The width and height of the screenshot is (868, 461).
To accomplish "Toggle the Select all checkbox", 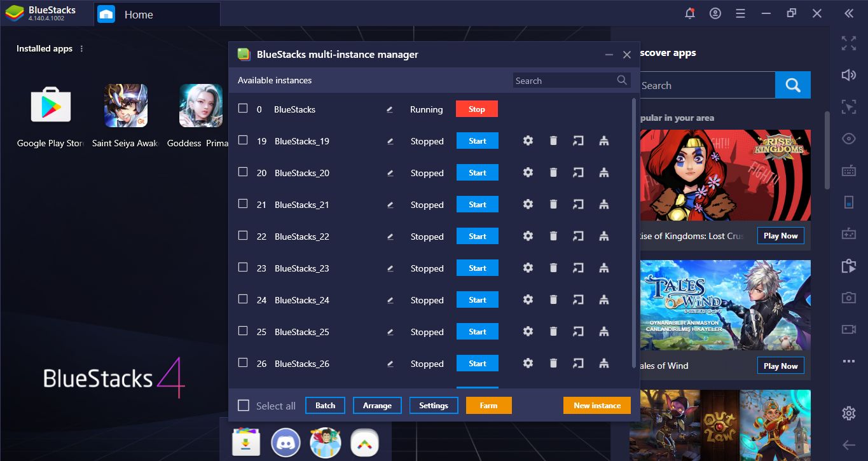I will pos(244,406).
